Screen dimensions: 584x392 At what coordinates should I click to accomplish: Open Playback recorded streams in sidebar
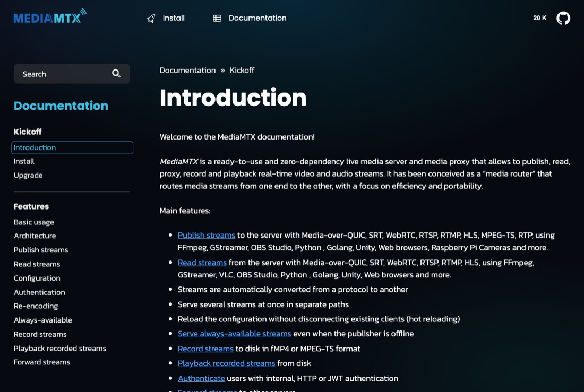(x=60, y=349)
